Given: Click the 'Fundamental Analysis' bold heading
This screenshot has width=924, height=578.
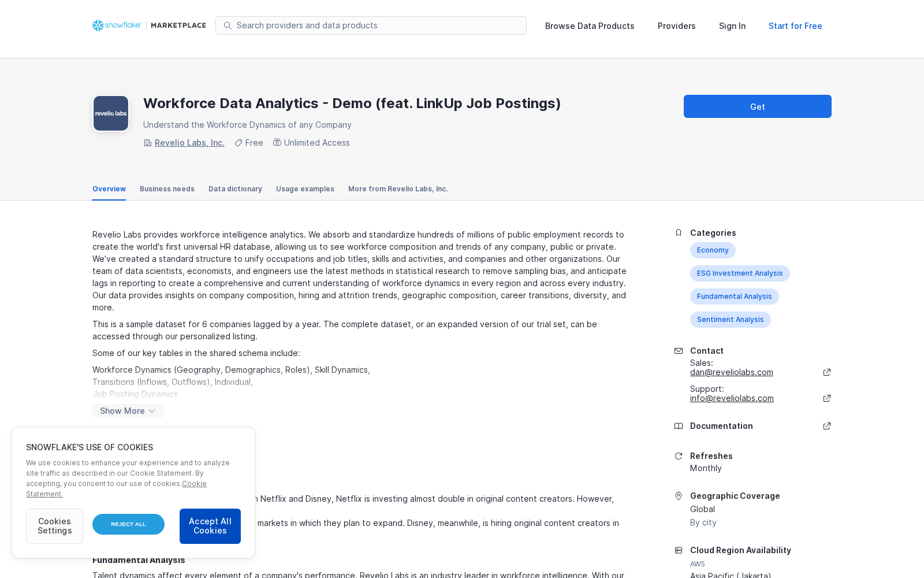Looking at the screenshot, I should [x=139, y=560].
